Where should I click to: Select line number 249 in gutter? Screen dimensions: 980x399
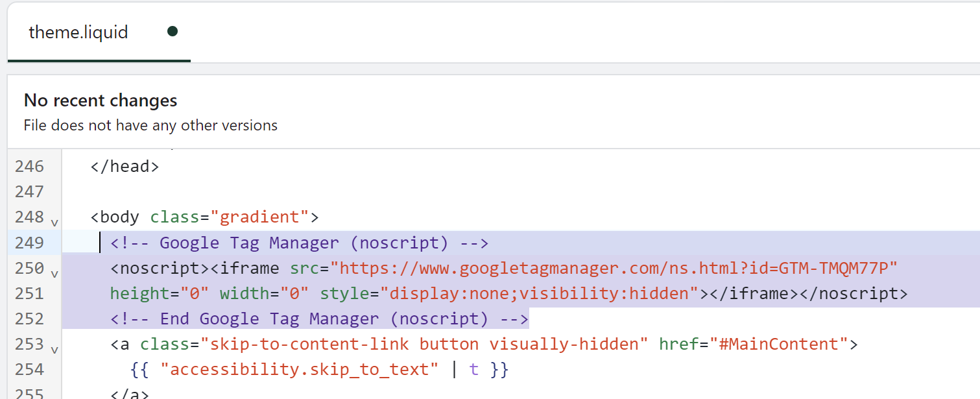click(x=29, y=243)
